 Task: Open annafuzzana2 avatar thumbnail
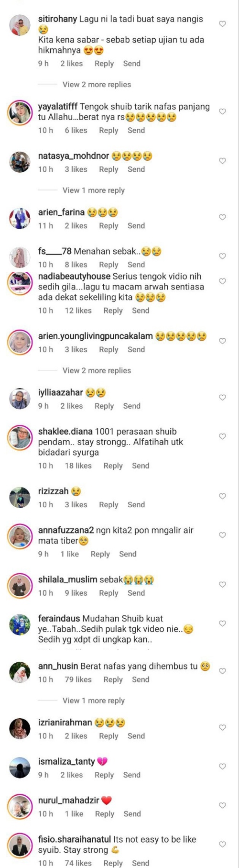(x=20, y=537)
